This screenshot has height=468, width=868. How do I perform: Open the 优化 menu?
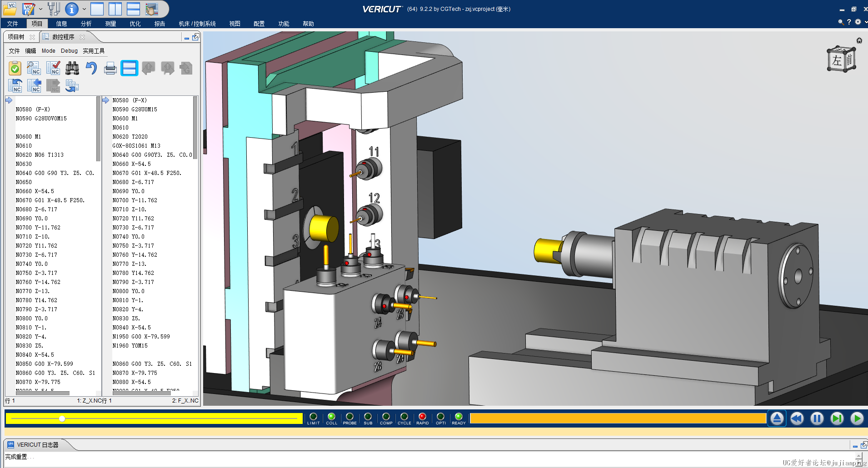(135, 24)
